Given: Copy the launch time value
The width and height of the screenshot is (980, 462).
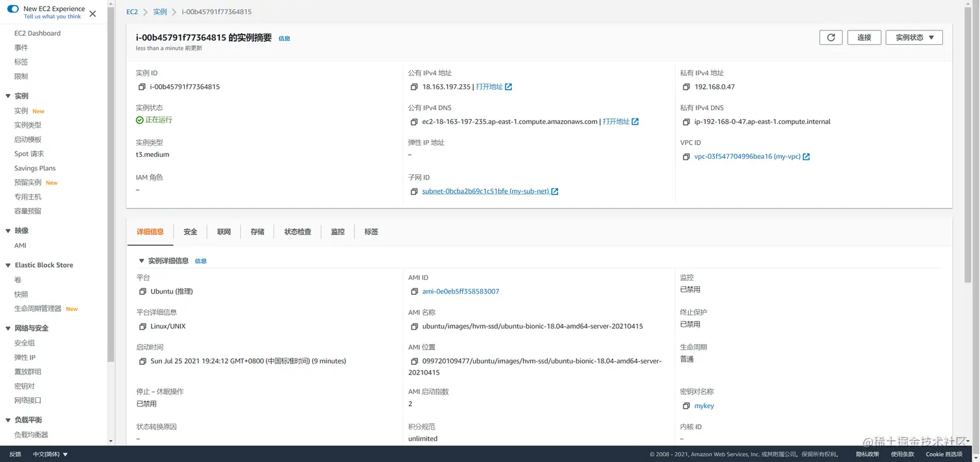Looking at the screenshot, I should click(x=143, y=362).
